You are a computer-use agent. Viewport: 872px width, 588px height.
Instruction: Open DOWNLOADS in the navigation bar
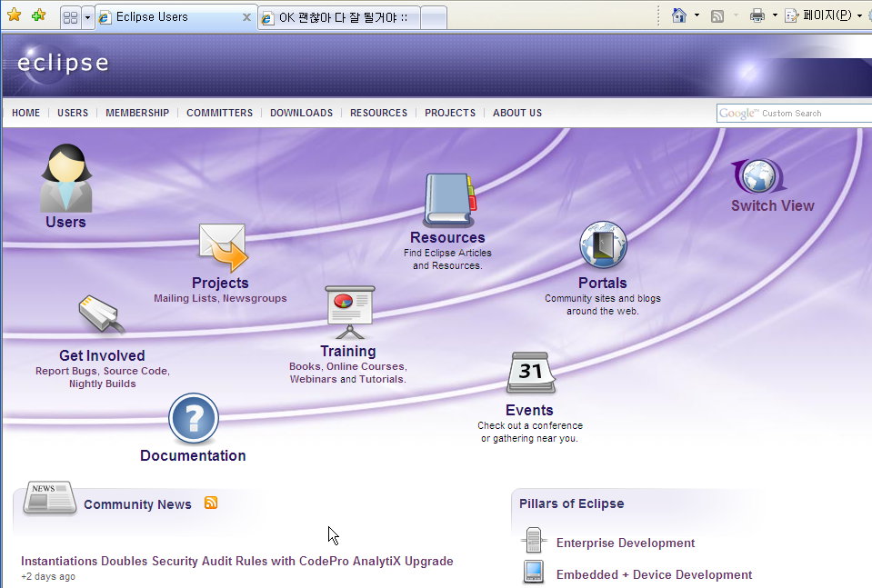[301, 113]
